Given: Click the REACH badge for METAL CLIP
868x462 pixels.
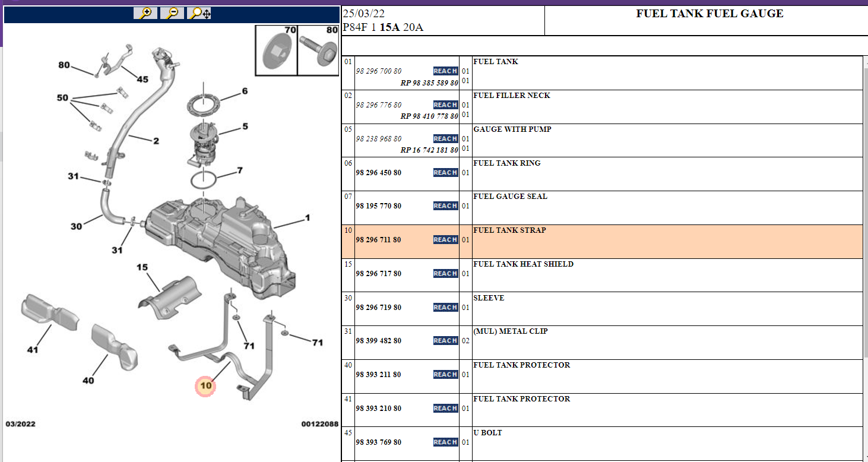Looking at the screenshot, I should tap(445, 341).
